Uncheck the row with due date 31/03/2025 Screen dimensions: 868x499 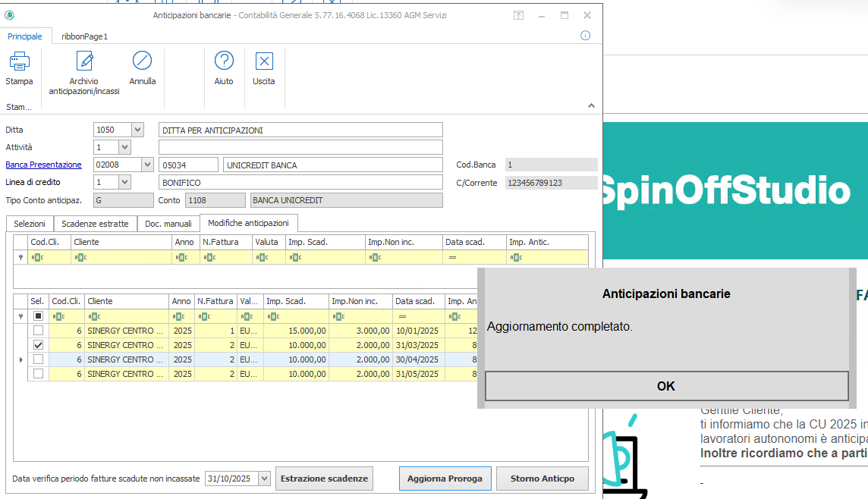pos(38,345)
